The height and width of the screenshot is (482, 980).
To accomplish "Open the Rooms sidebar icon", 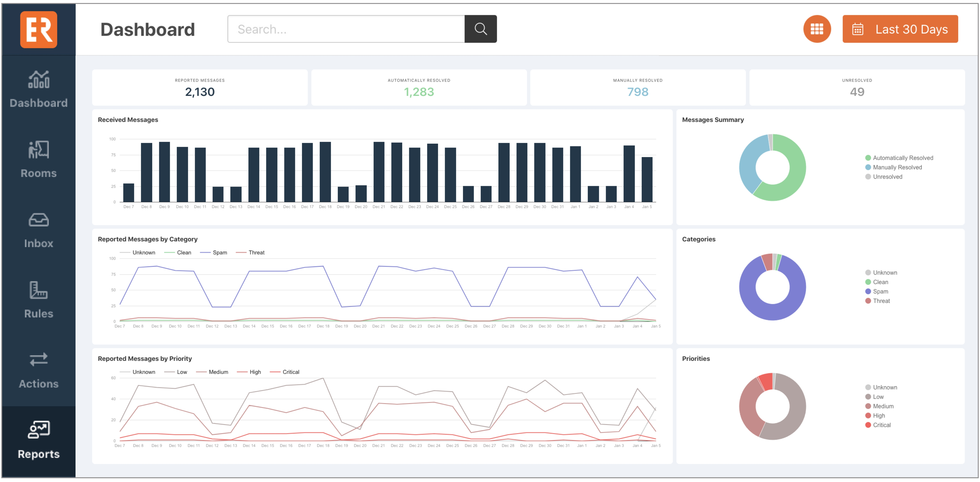I will pos(38,150).
